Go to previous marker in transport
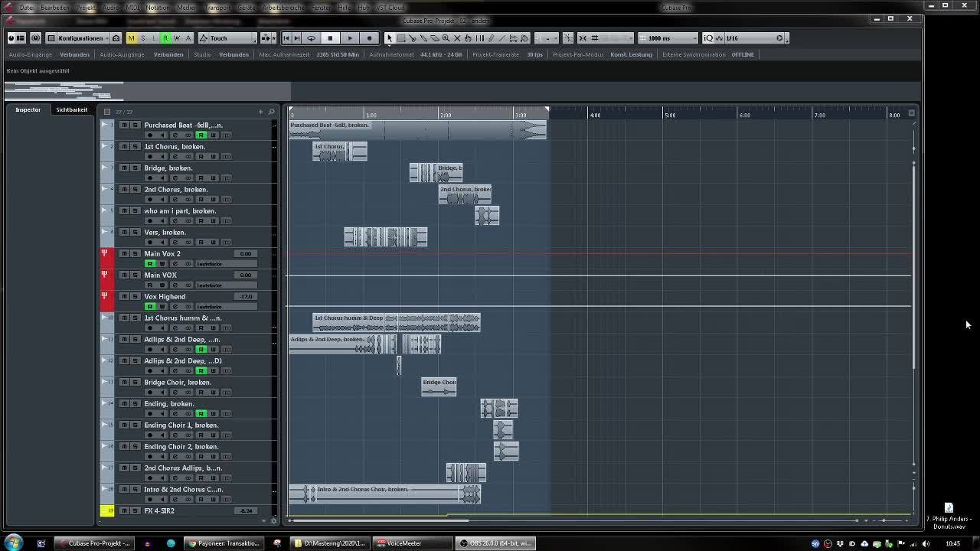Screen dimensions: 980x551 [x=286, y=38]
